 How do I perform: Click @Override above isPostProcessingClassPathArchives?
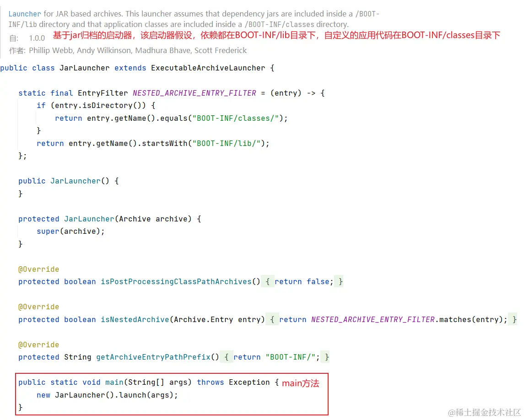pos(39,269)
